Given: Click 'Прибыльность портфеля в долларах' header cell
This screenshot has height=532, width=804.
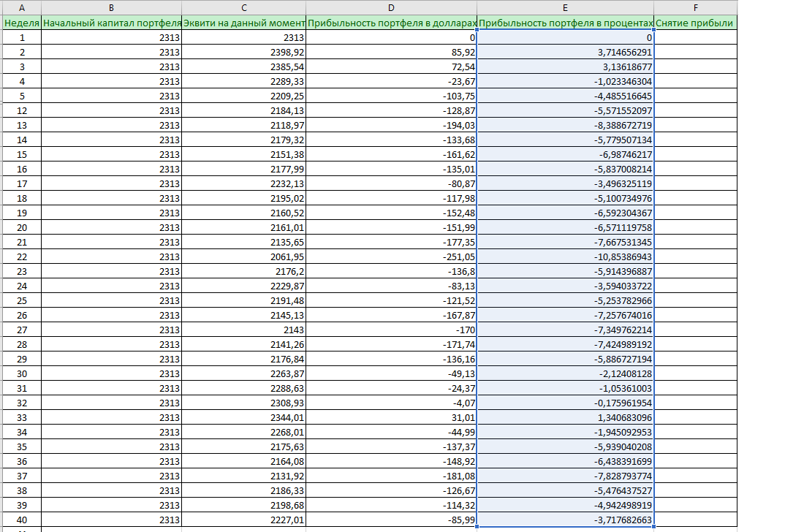Looking at the screenshot, I should pos(391,23).
